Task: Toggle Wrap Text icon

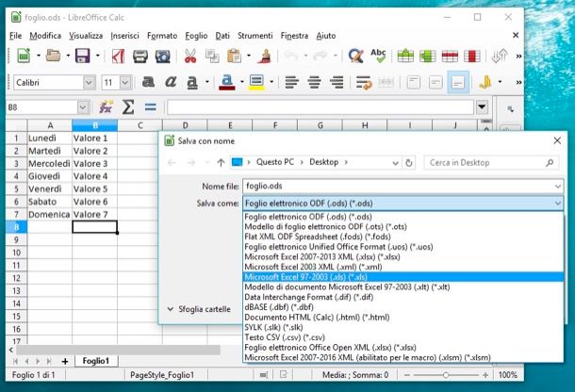Action: pyautogui.click(x=364, y=83)
